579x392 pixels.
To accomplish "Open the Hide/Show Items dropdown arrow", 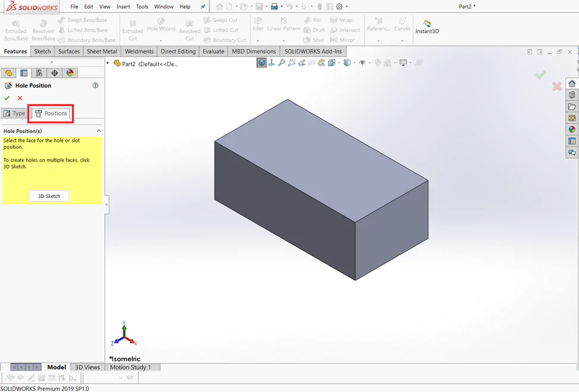I will tap(370, 63).
